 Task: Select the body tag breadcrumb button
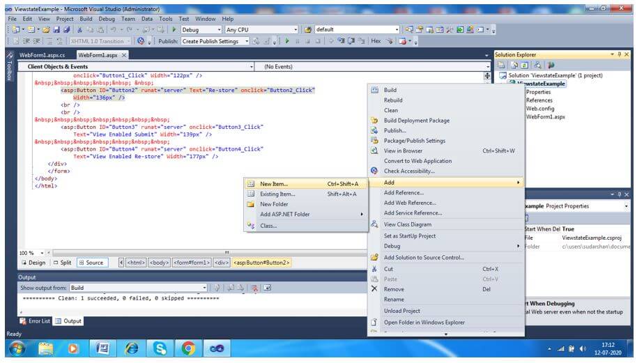159,263
